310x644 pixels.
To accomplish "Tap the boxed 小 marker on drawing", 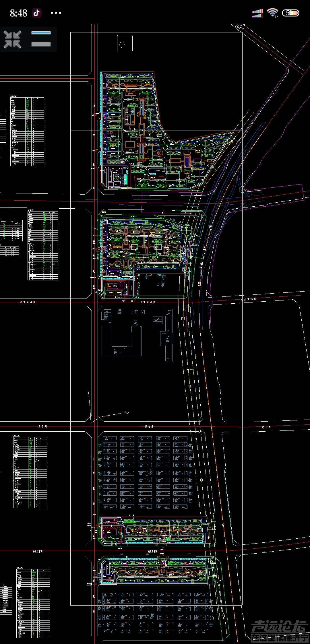I will 125,44.
